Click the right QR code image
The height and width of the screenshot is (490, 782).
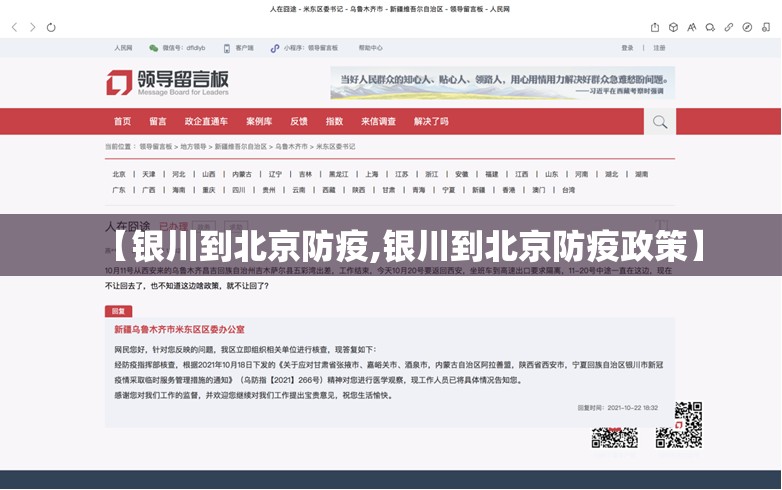tap(679, 424)
